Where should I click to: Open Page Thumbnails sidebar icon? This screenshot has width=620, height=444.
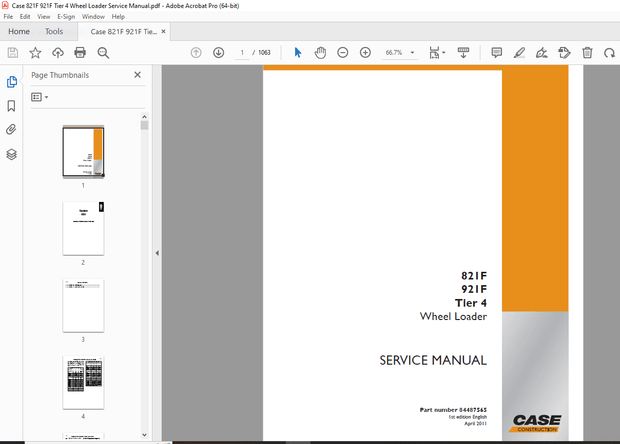tap(11, 82)
